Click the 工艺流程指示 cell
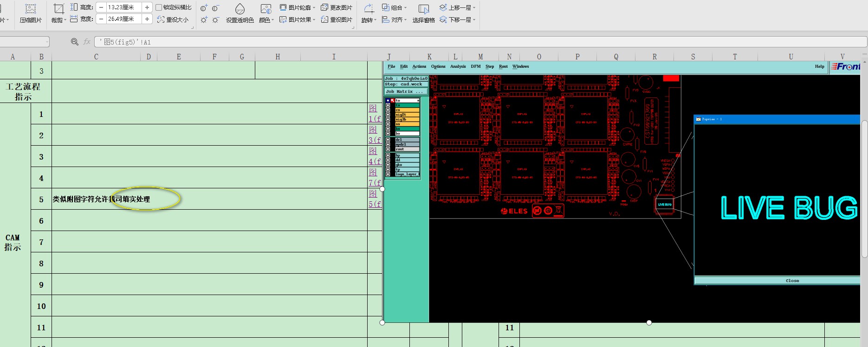 (15, 91)
